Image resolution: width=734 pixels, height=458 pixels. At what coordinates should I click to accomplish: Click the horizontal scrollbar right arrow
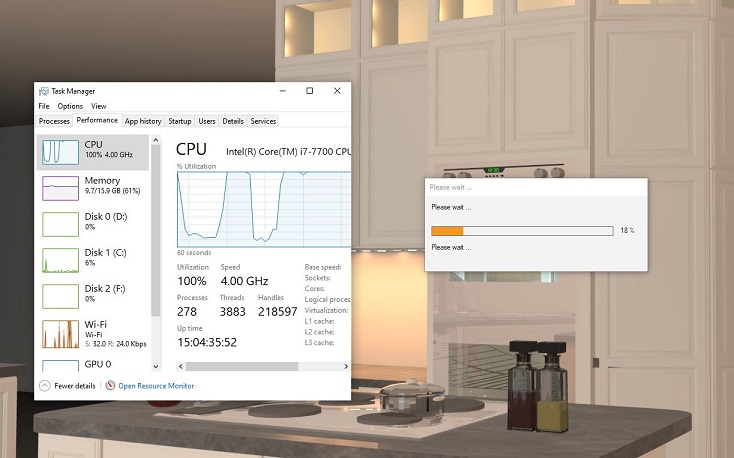(346, 366)
